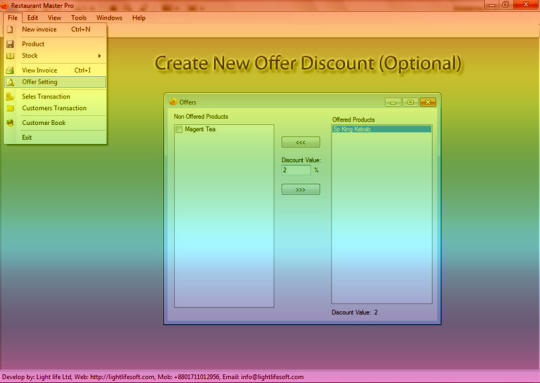Click the Customer Book icon
Image resolution: width=540 pixels, height=383 pixels.
point(10,123)
